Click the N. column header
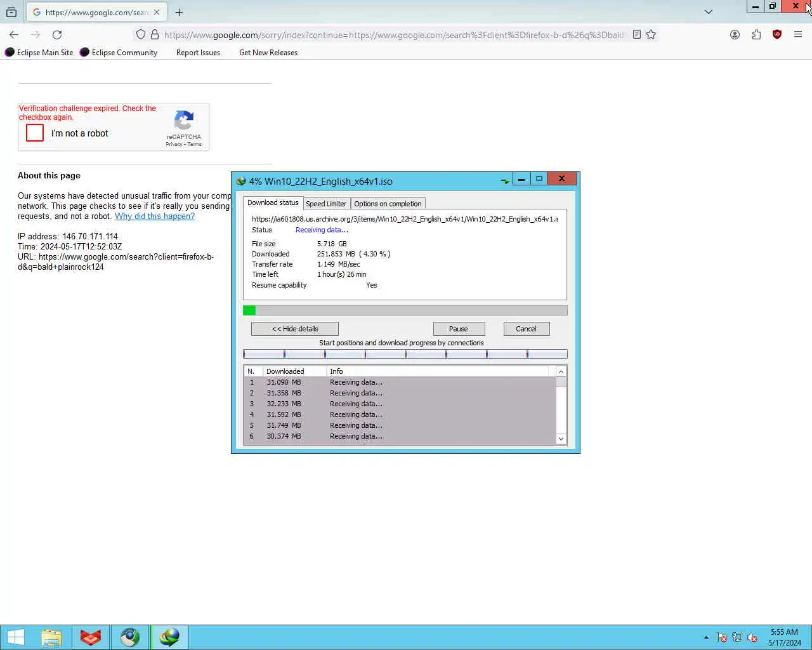Viewport: 812px width, 650px height. pos(253,371)
